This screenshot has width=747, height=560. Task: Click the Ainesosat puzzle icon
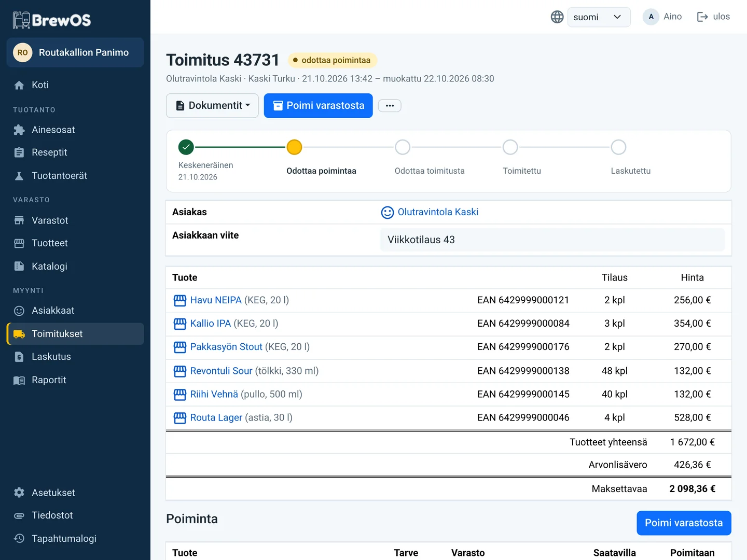point(19,130)
